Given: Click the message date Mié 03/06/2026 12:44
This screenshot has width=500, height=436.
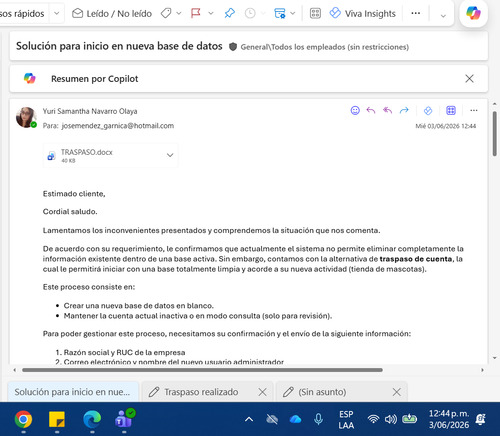Looking at the screenshot, I should coord(445,126).
